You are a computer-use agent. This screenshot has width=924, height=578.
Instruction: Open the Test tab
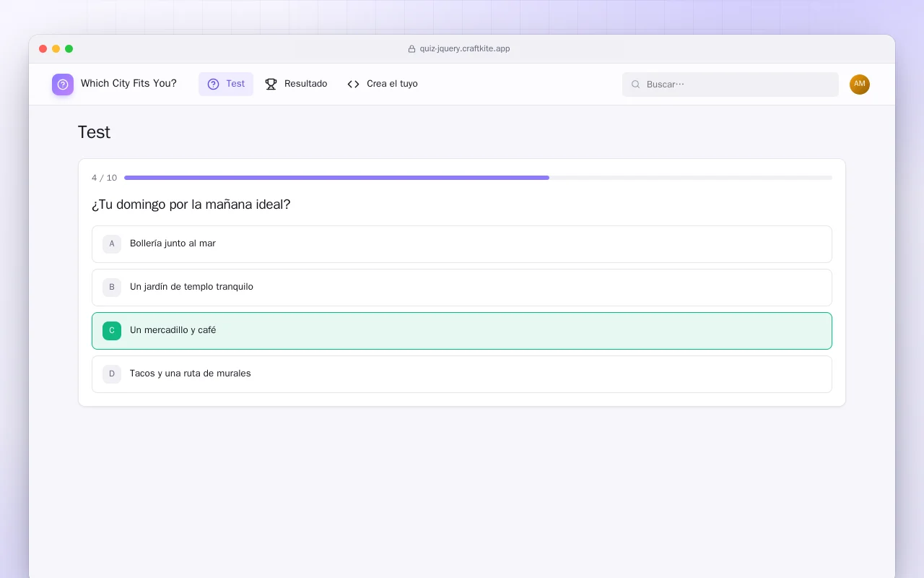226,84
